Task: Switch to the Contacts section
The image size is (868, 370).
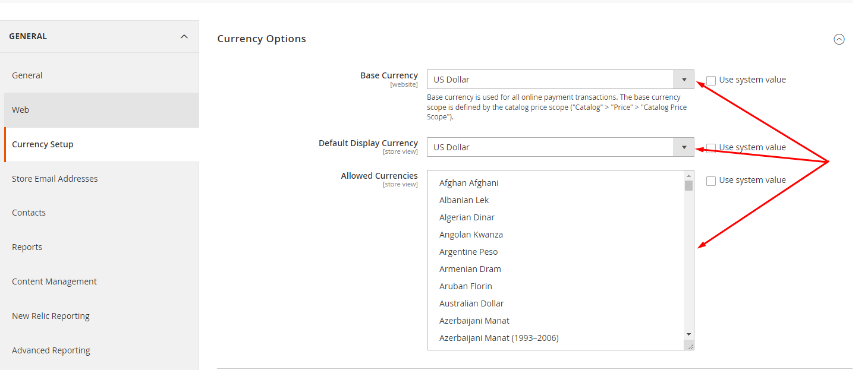Action: [29, 212]
